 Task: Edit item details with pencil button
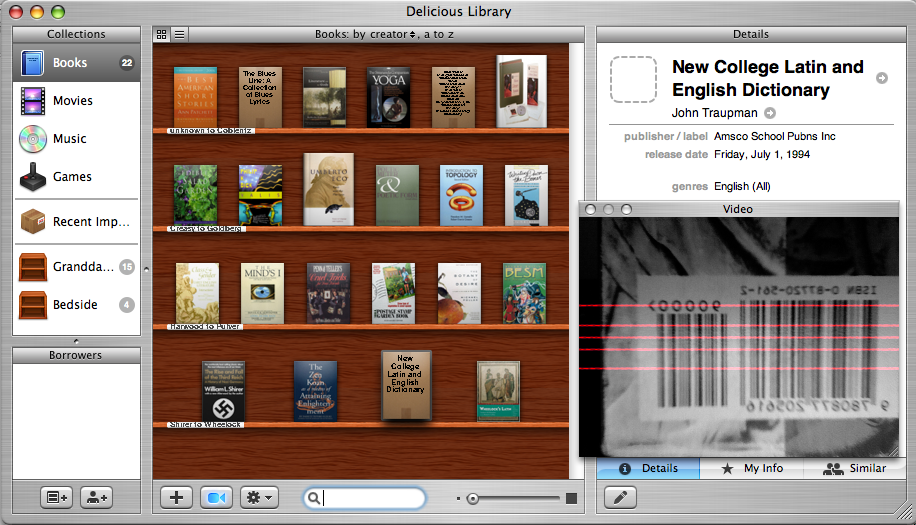tap(620, 498)
